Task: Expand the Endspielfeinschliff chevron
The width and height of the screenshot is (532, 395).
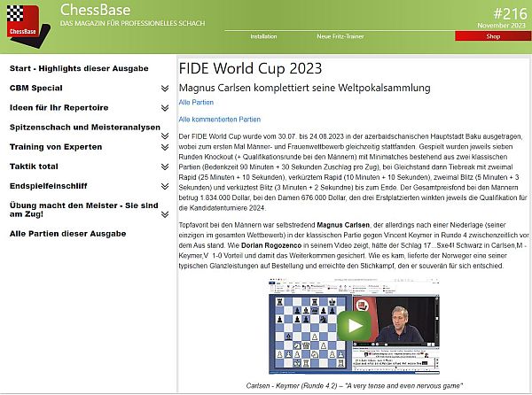Action: pyautogui.click(x=165, y=186)
